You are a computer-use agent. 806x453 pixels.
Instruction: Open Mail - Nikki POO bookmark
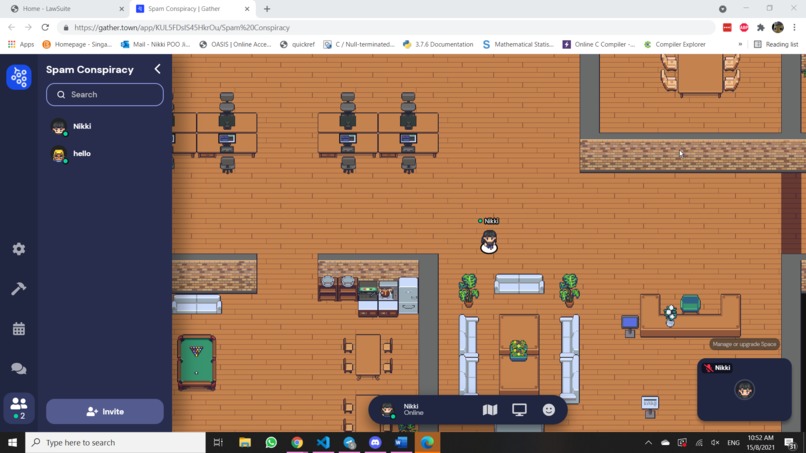156,44
